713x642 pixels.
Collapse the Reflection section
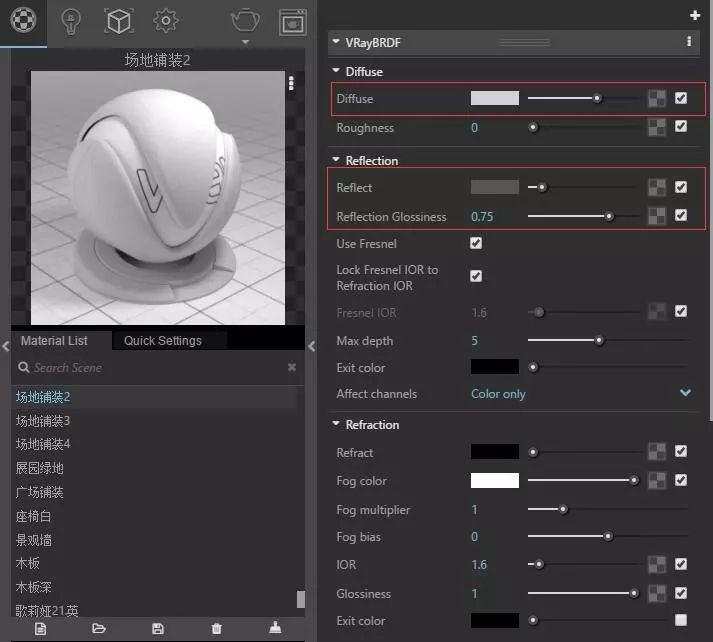tap(336, 161)
